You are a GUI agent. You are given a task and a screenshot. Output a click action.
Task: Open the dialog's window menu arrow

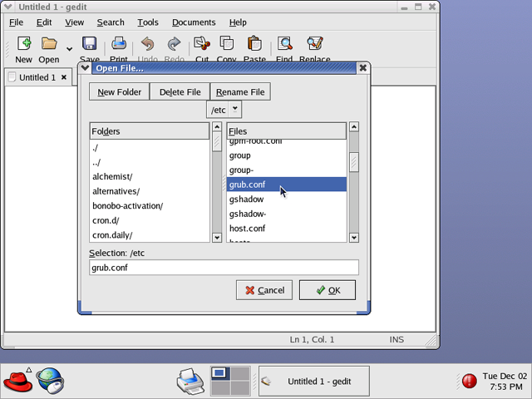(x=86, y=68)
